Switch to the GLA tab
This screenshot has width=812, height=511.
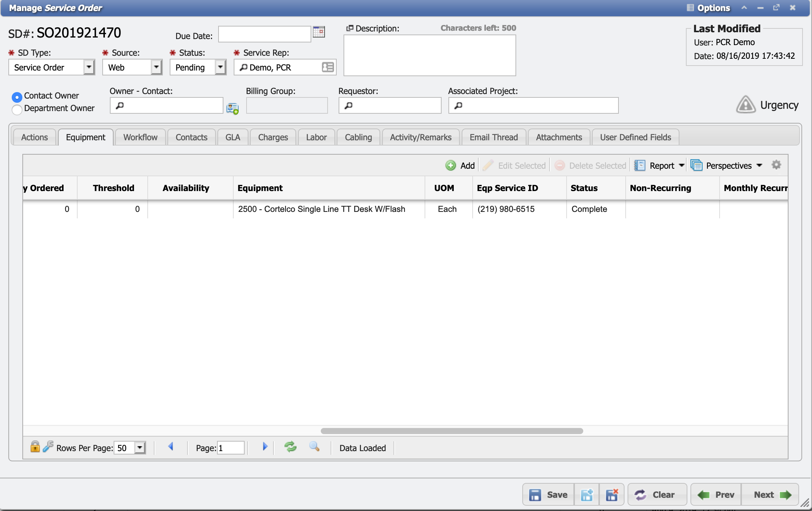coord(233,137)
